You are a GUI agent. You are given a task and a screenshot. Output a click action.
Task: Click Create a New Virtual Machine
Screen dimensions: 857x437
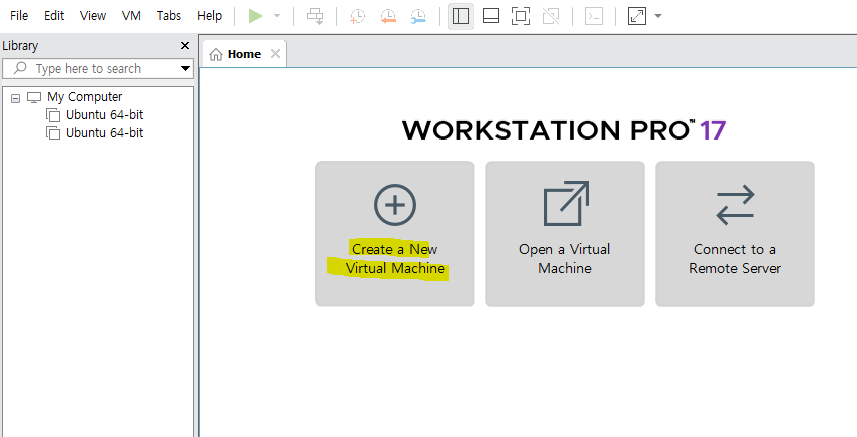pos(395,234)
